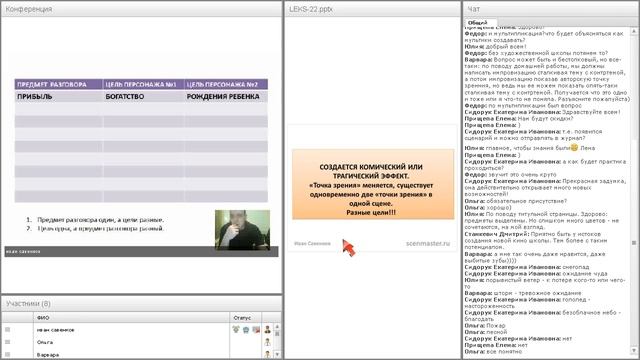Tick the checkbox next to Варвара

pos(7,354)
